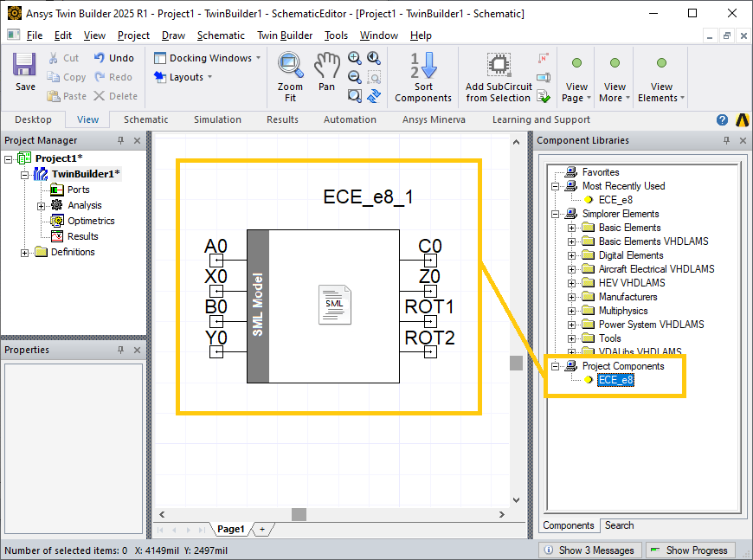The height and width of the screenshot is (560, 753).
Task: Select the Pan hand tool
Action: [326, 65]
